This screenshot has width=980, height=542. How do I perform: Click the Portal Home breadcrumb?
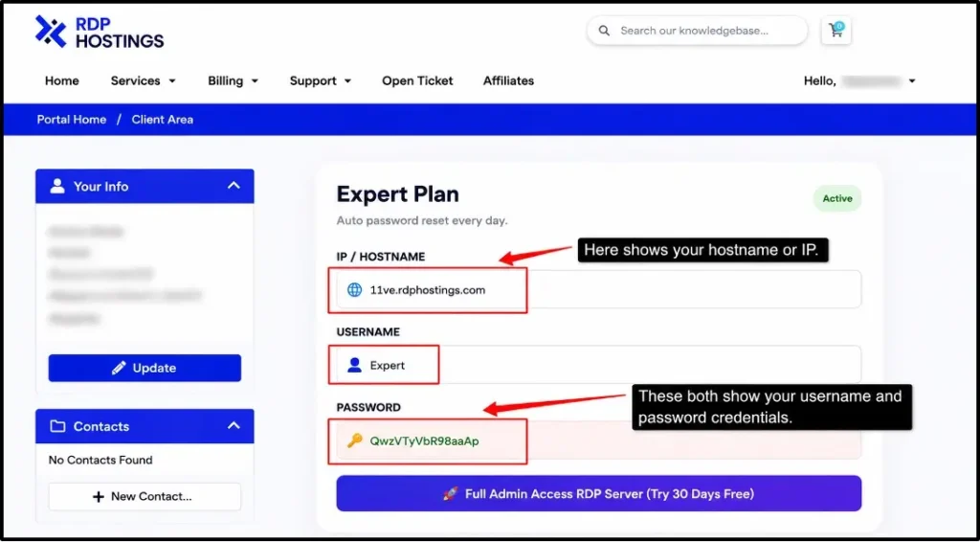click(71, 120)
